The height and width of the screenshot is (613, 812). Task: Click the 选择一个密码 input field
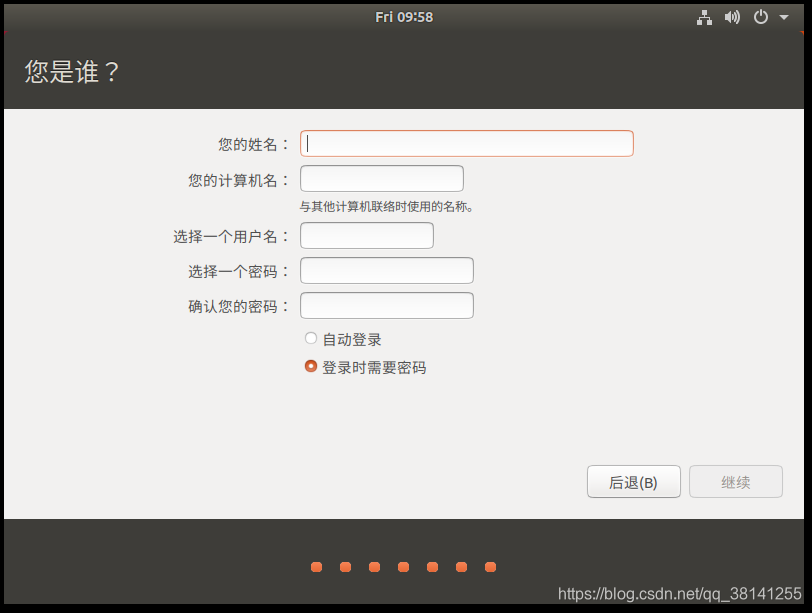point(386,270)
